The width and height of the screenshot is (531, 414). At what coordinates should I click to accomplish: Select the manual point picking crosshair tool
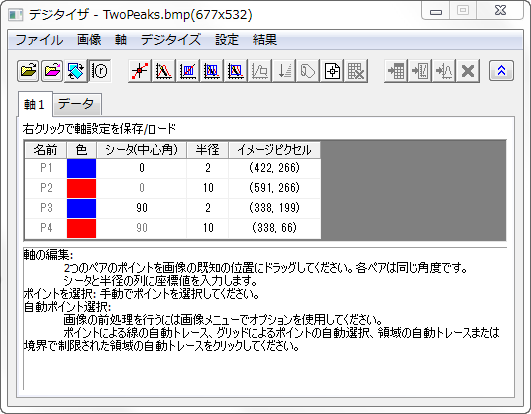click(140, 71)
